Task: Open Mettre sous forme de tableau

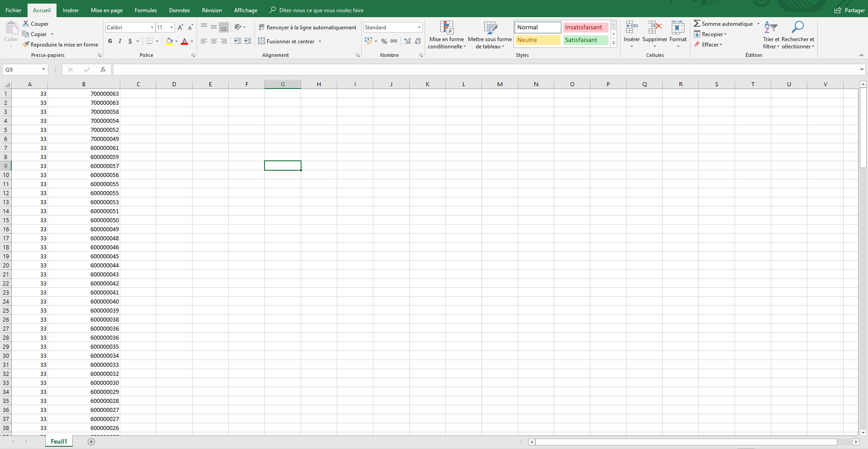Action: 490,35
